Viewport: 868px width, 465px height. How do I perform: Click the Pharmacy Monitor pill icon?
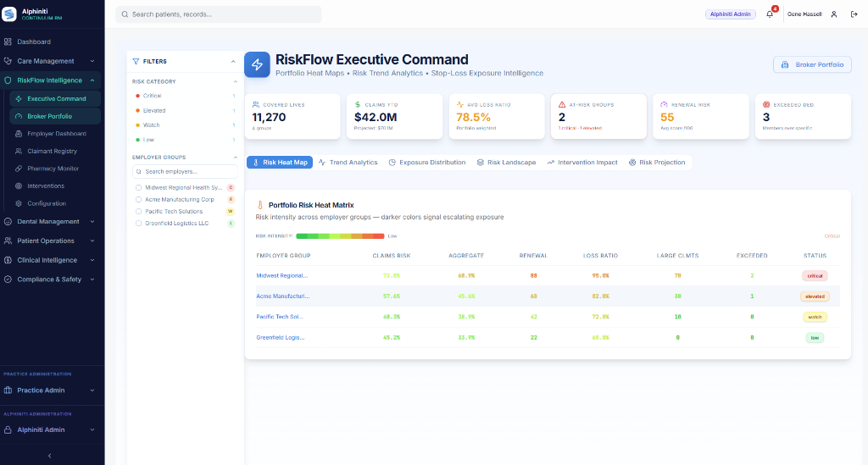tap(19, 169)
